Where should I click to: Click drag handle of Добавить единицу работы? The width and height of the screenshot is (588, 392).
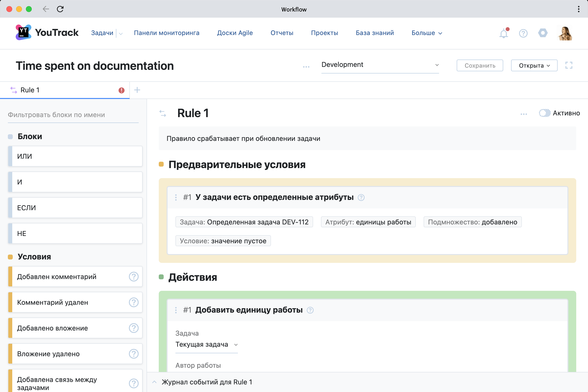pos(176,310)
